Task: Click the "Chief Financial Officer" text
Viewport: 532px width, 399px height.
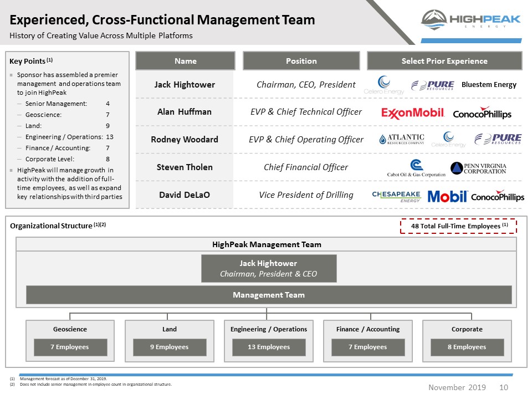Action: 306,167
